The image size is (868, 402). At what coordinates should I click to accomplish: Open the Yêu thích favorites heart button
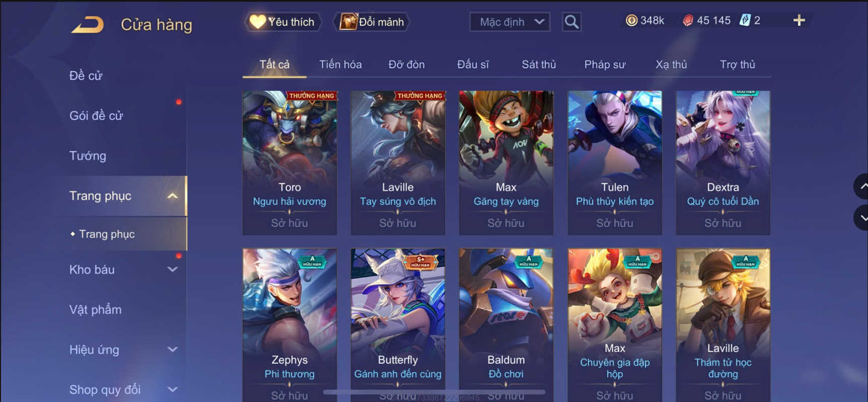(283, 22)
